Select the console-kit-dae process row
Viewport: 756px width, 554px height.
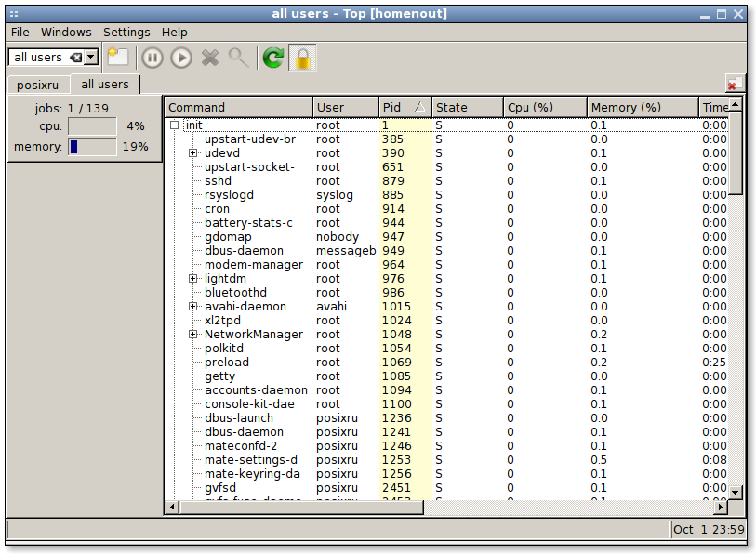click(447, 404)
